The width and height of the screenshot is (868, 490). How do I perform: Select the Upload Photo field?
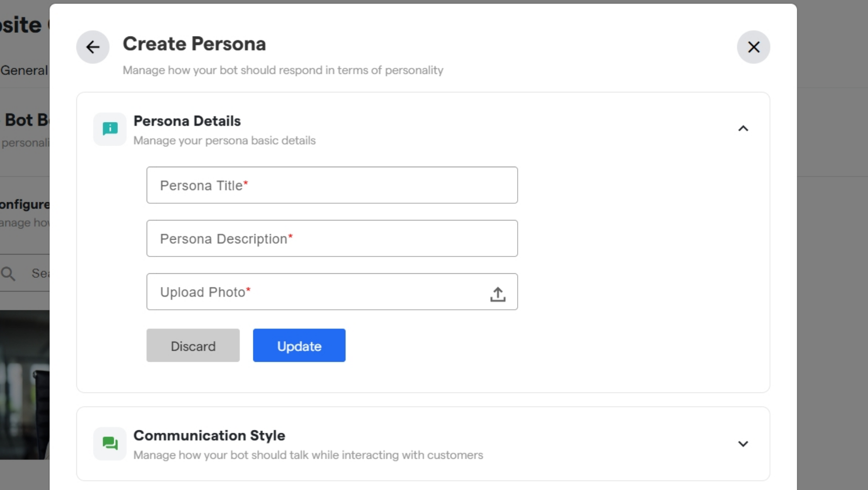(x=332, y=292)
